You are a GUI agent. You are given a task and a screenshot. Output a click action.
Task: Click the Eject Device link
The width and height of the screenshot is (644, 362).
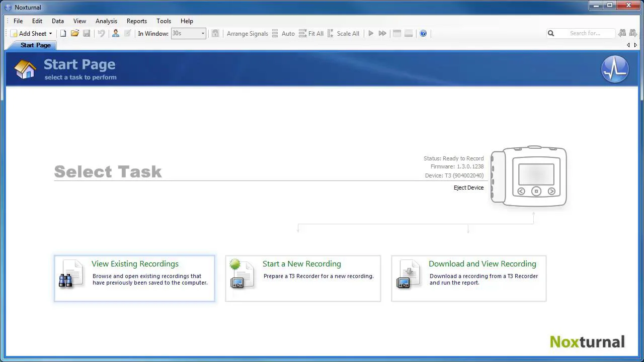(x=468, y=188)
